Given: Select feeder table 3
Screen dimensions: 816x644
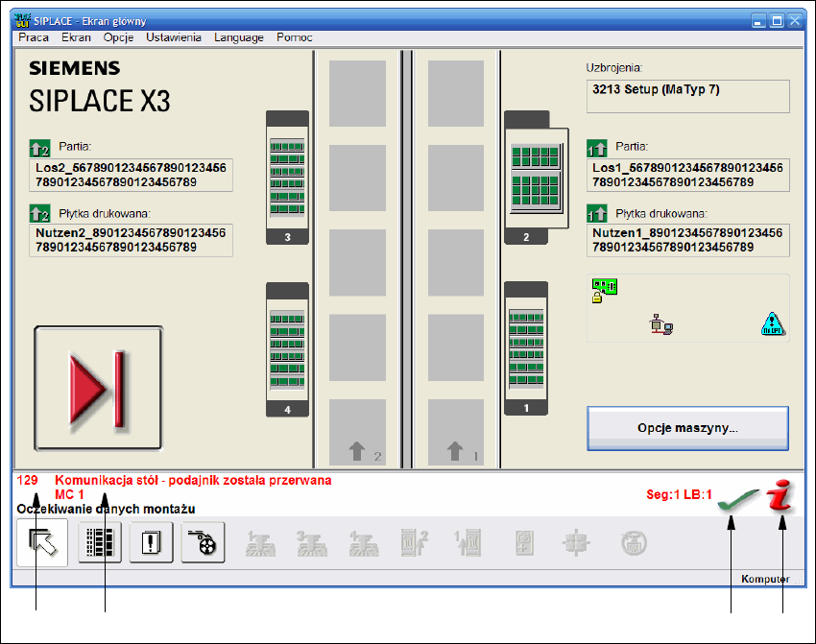Looking at the screenshot, I should (x=287, y=178).
